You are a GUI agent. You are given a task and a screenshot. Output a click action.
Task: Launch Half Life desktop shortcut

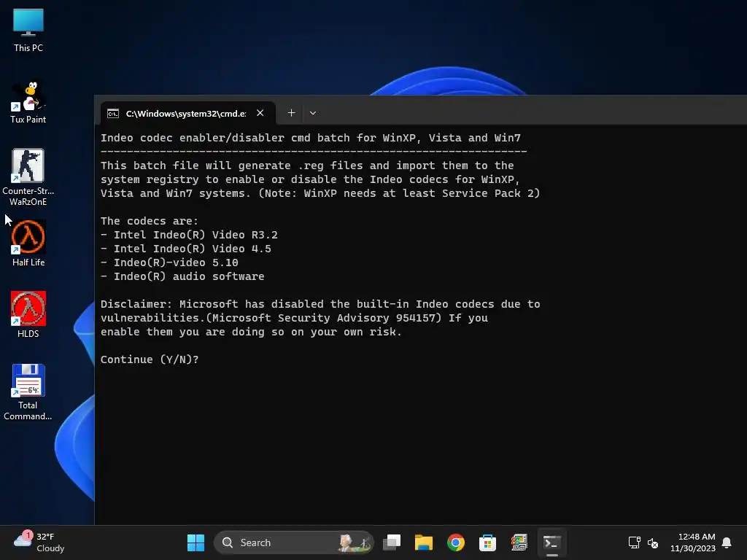pos(28,244)
